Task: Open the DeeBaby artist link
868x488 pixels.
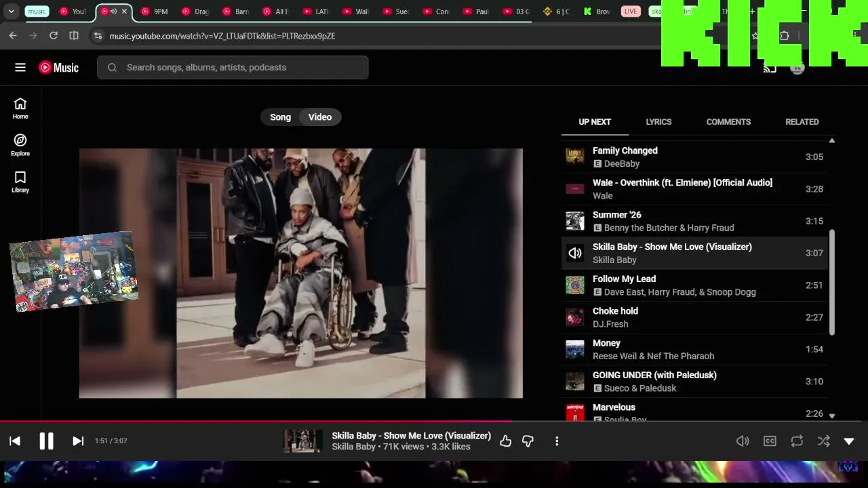Action: coord(622,163)
